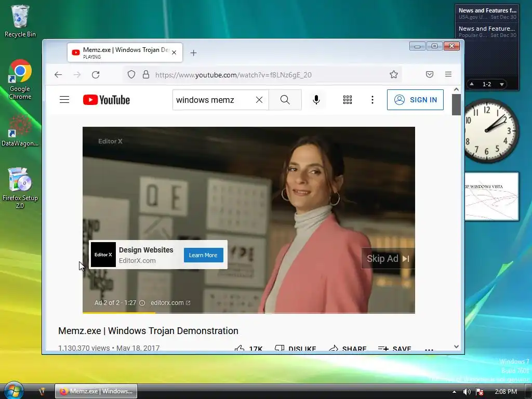
Task: Click the slideshow picture gadget thumbnail
Action: coord(491,196)
